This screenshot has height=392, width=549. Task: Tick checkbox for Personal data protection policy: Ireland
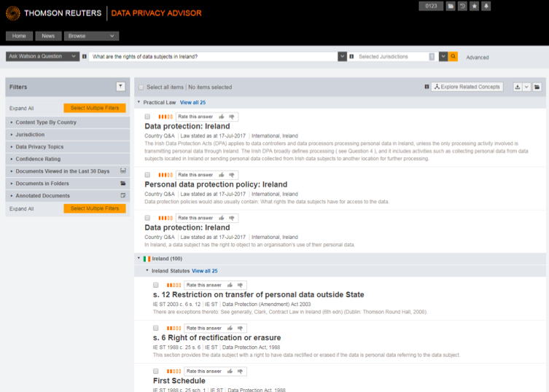(x=148, y=175)
